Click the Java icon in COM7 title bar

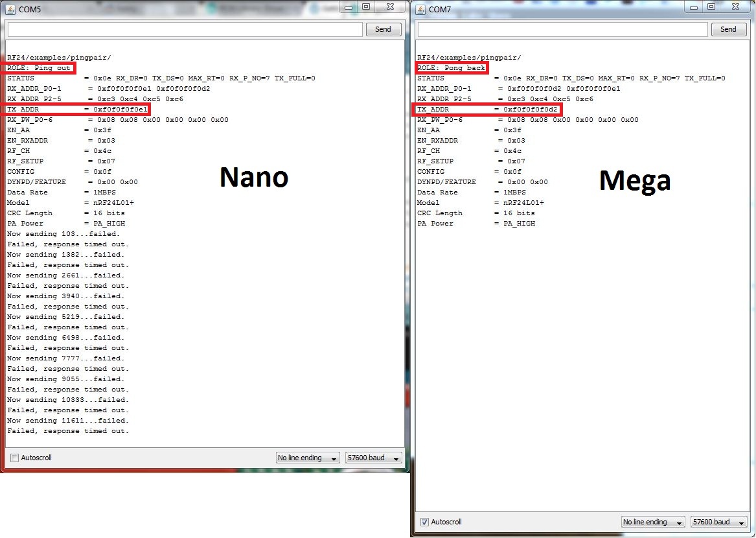[x=420, y=9]
